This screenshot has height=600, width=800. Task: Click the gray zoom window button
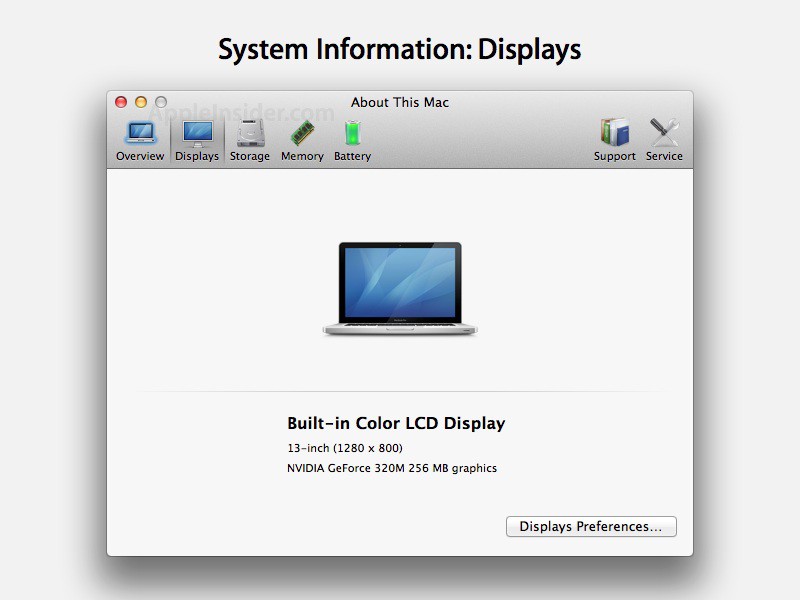160,102
